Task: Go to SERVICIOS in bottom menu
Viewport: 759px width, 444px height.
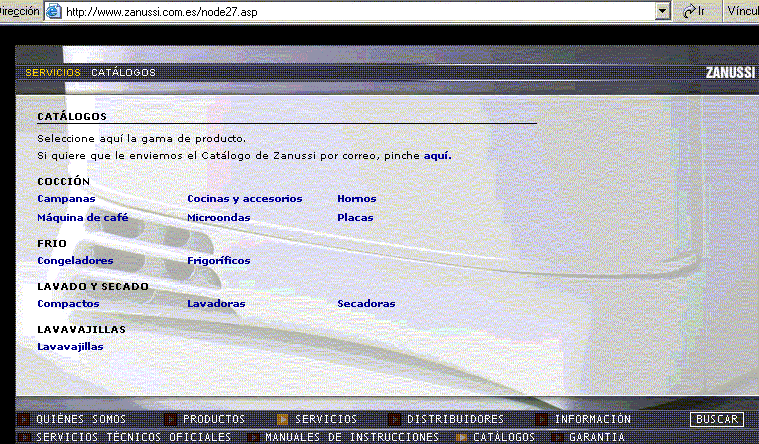Action: [326, 419]
